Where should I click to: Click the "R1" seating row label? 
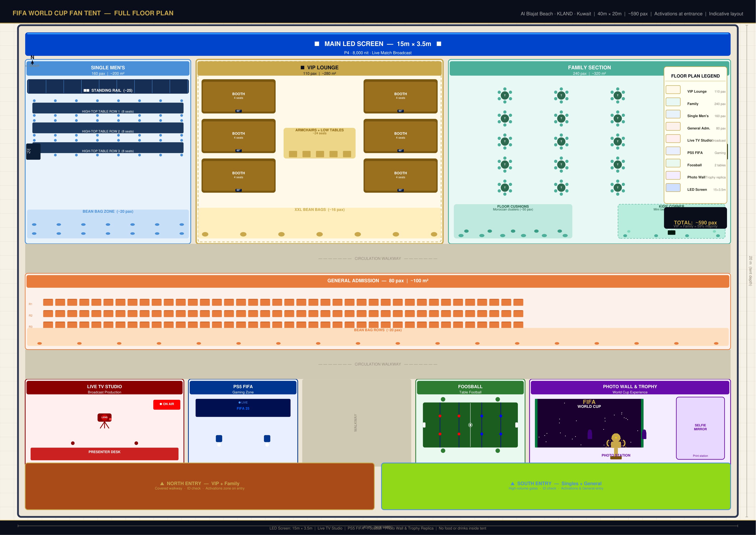click(31, 304)
